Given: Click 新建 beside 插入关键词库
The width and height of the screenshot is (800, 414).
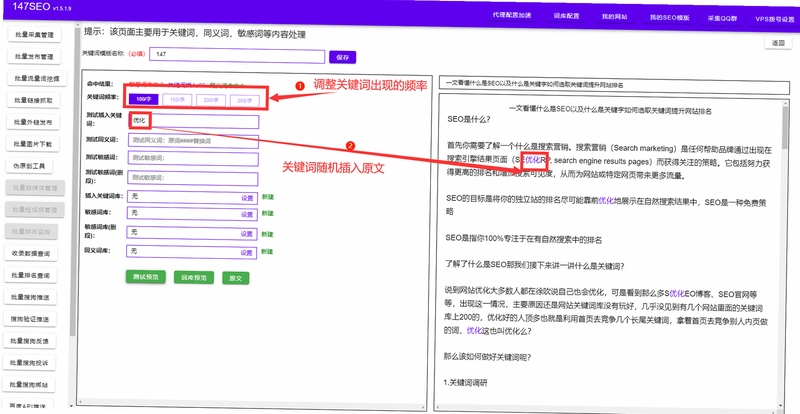Looking at the screenshot, I should coord(267,197).
